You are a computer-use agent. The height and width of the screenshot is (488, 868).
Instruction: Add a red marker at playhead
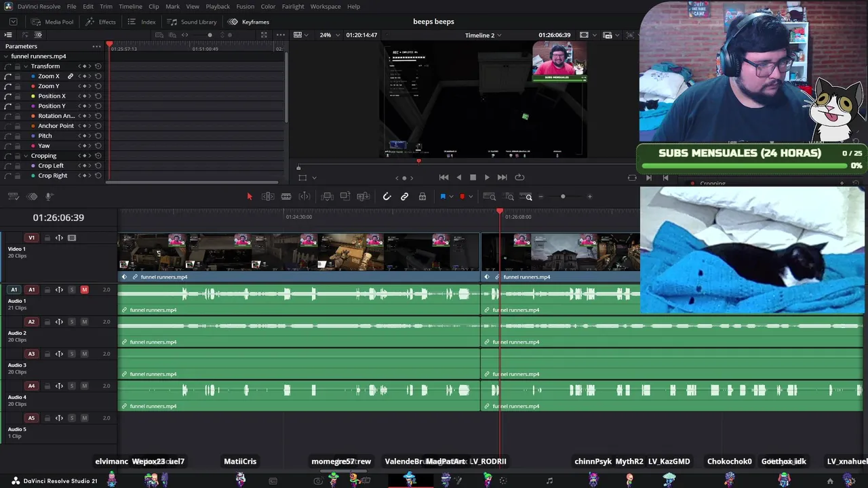tap(462, 197)
